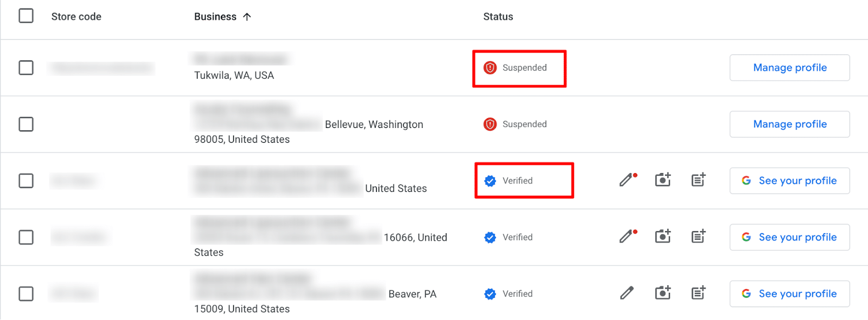Toggle sorting by clicking the Business header
The width and height of the screenshot is (868, 320).
coord(216,16)
